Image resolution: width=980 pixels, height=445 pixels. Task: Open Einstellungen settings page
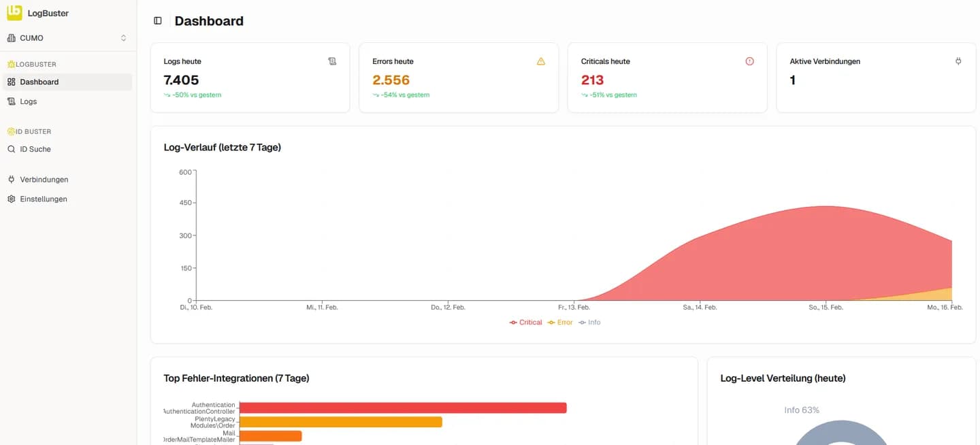pos(67,199)
